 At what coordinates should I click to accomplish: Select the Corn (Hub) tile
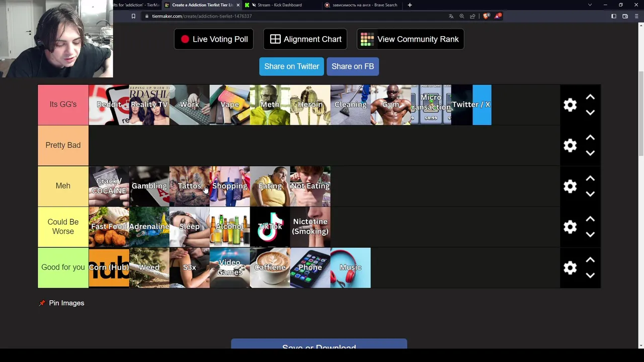coord(109,267)
